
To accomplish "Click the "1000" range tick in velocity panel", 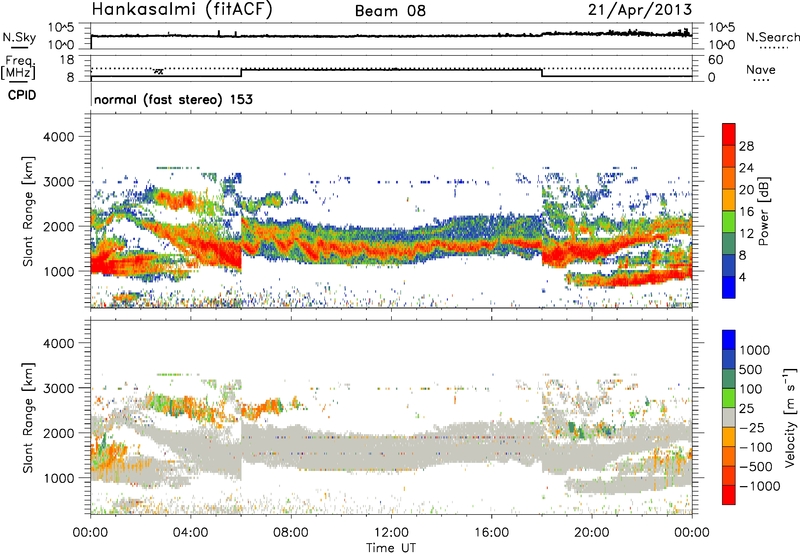I will (58, 478).
